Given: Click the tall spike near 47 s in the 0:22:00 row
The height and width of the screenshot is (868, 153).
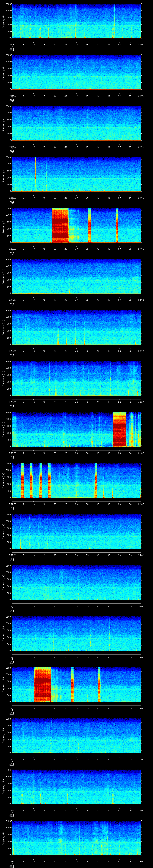Looking at the screenshot, I should (114, 21).
